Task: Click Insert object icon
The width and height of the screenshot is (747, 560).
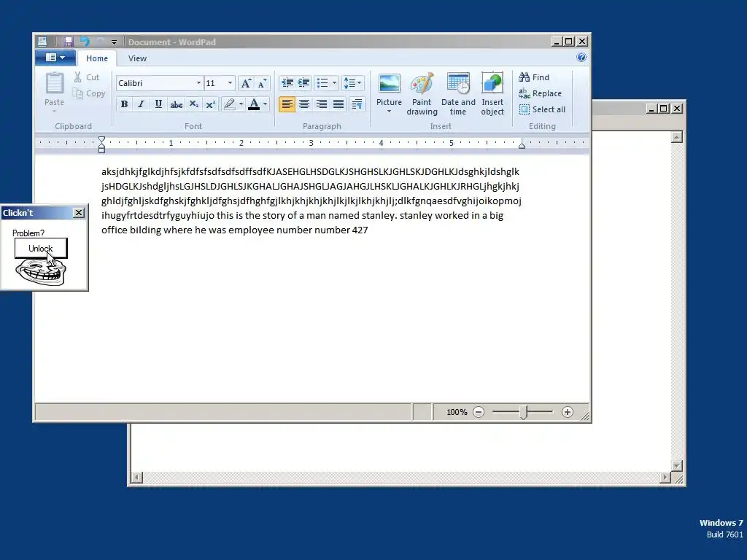Action: point(492,94)
